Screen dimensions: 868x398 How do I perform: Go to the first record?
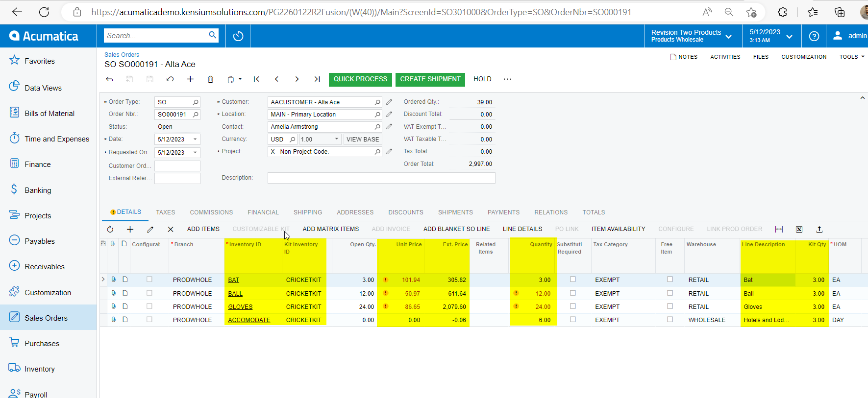256,79
